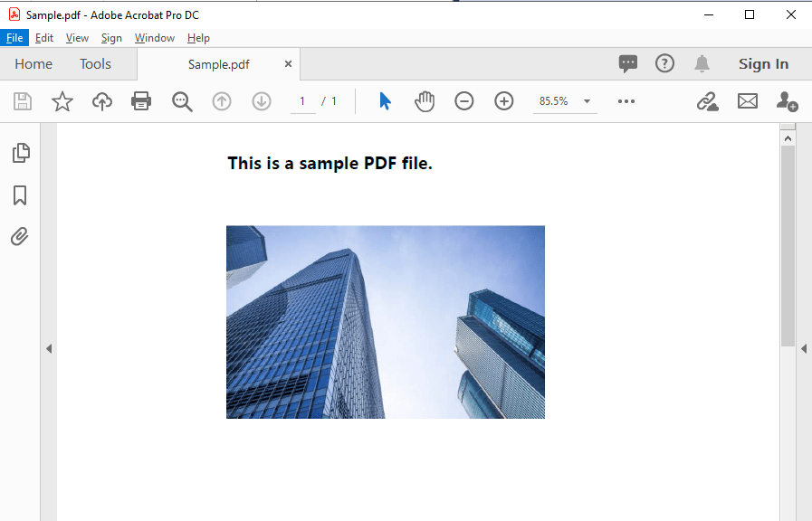Open the File menu
This screenshot has width=812, height=521.
coord(14,37)
